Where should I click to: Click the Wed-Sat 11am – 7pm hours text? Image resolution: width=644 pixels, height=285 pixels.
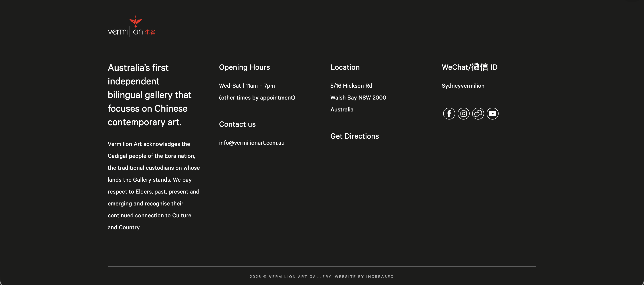click(247, 86)
